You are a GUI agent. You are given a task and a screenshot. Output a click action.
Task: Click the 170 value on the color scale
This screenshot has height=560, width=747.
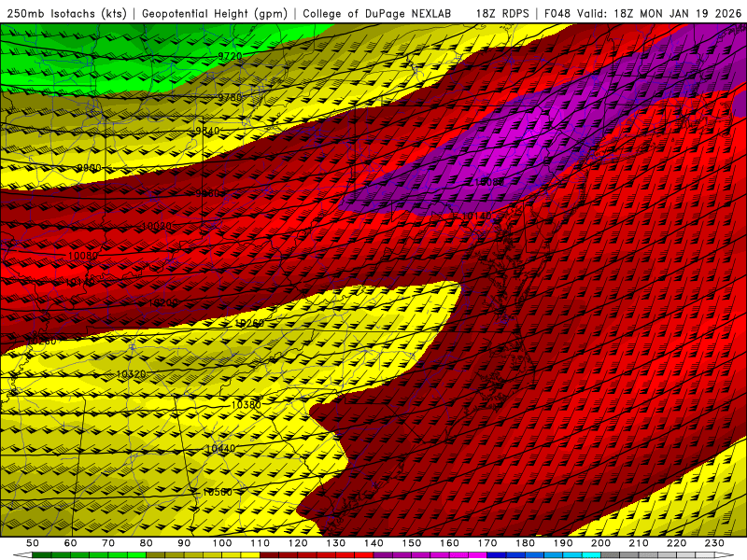[x=486, y=543]
